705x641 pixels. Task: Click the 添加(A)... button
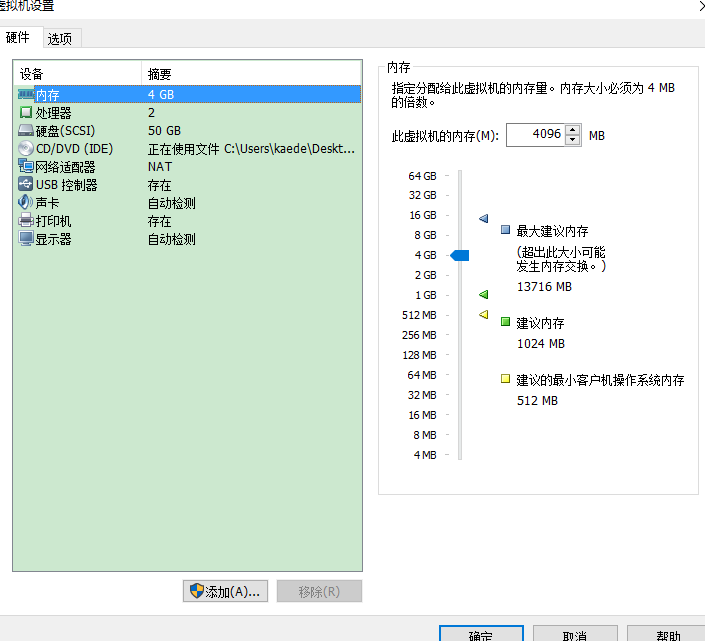coord(225,591)
